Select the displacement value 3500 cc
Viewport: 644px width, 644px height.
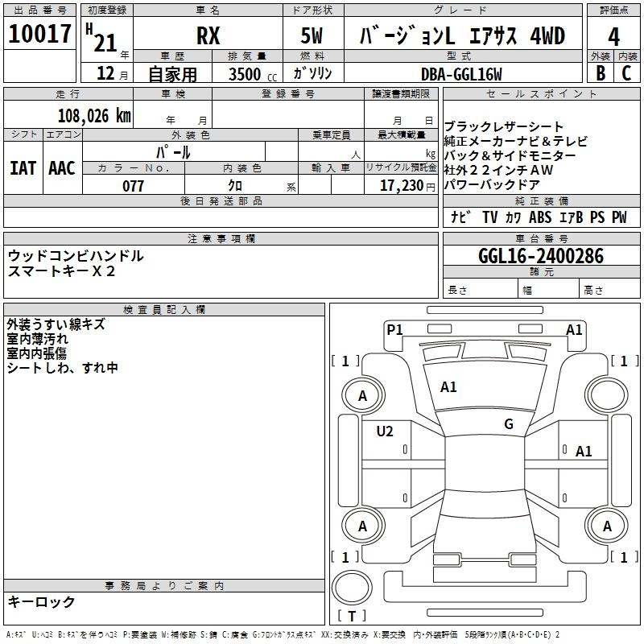[253, 74]
